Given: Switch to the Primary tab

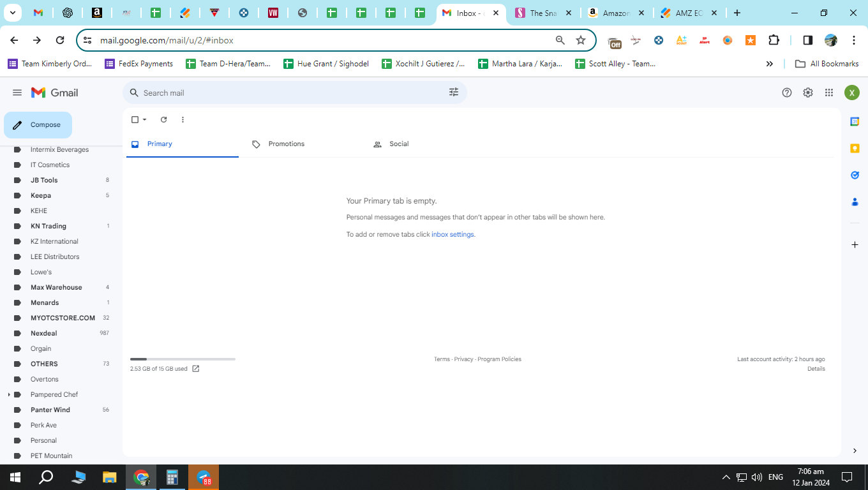Looking at the screenshot, I should (x=183, y=144).
